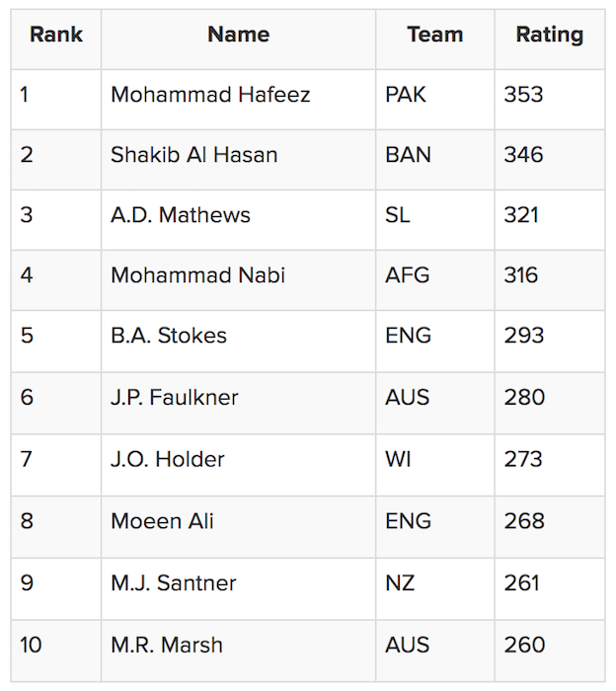Click on A.D. Mathews name
The height and width of the screenshot is (691, 616).
pos(181,215)
